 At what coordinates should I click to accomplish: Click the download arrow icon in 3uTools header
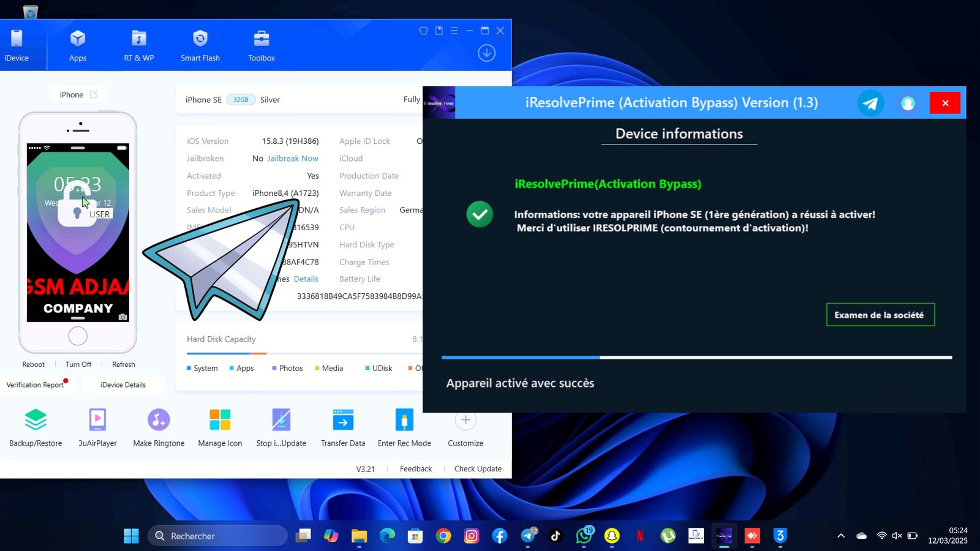487,53
